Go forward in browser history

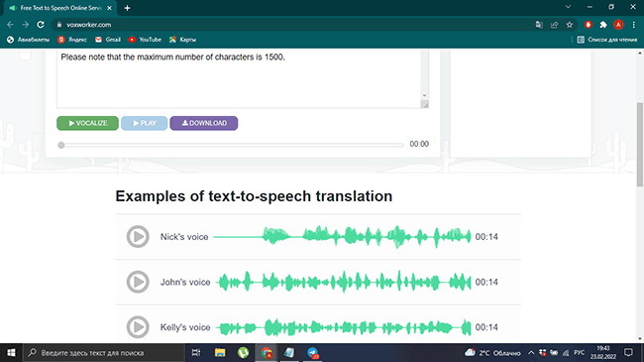[x=25, y=25]
